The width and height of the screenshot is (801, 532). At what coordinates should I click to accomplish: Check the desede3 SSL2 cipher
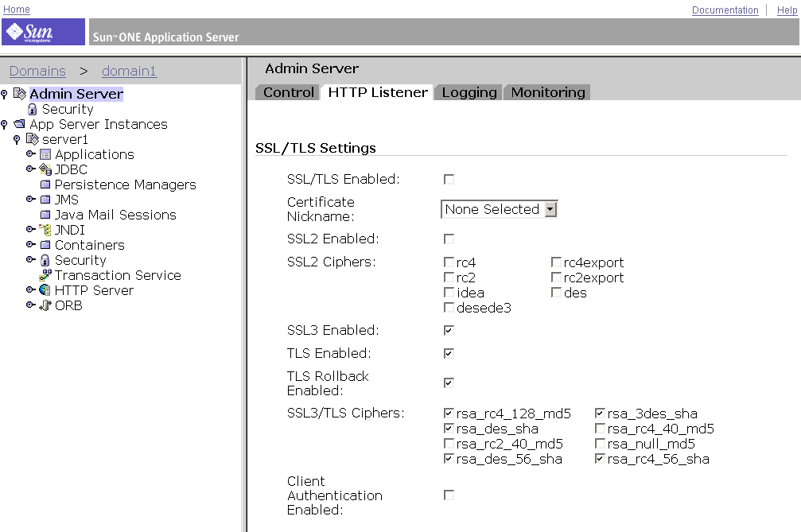449,308
